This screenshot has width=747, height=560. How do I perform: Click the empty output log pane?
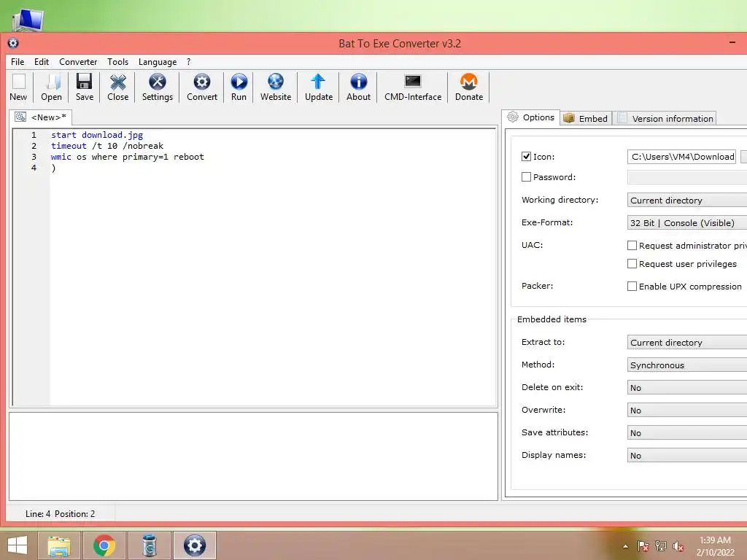(253, 456)
